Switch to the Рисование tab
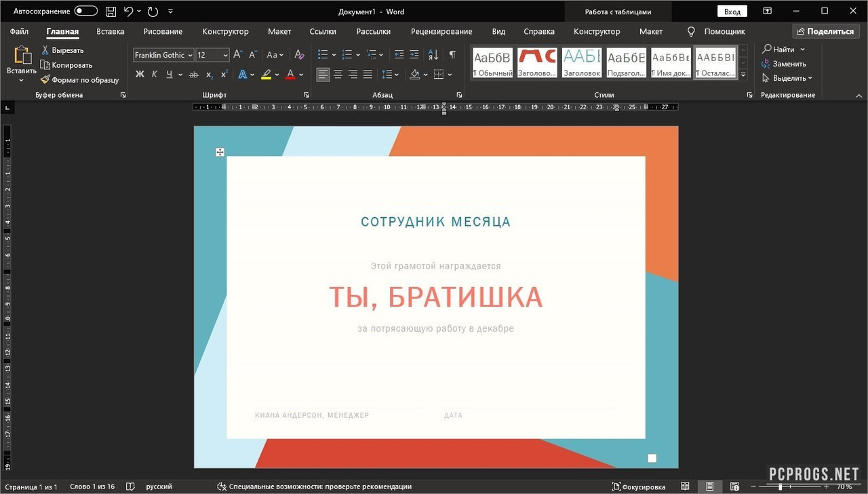Screen dimensions: 868x494 click(163, 31)
